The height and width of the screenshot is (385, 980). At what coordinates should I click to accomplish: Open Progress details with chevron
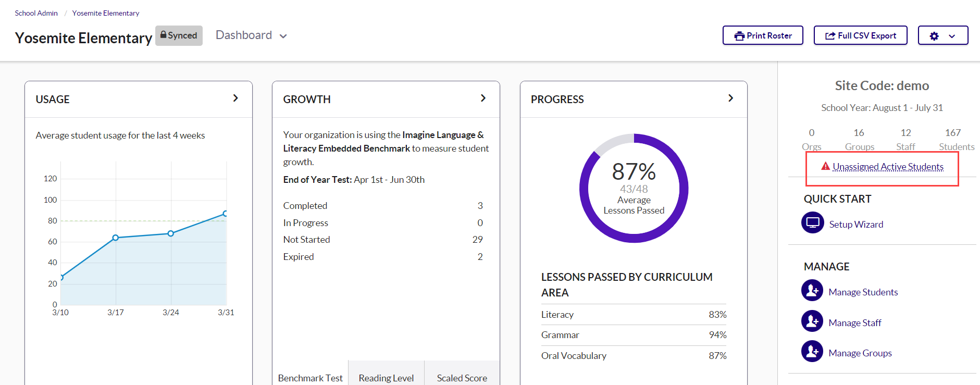tap(730, 98)
